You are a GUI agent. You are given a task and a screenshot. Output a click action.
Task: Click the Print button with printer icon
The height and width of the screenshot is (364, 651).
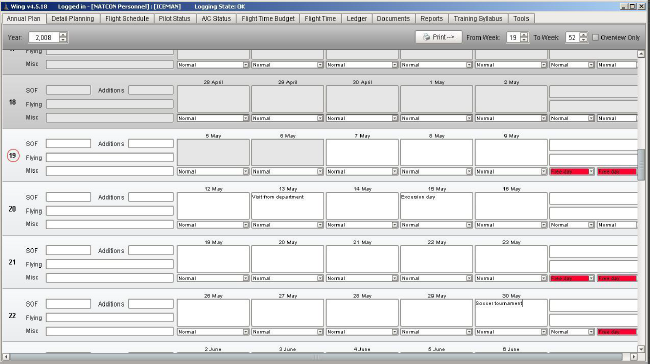click(438, 37)
